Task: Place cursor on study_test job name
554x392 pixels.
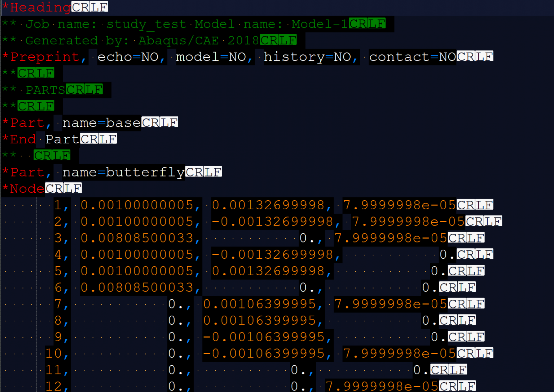Action: [x=146, y=24]
